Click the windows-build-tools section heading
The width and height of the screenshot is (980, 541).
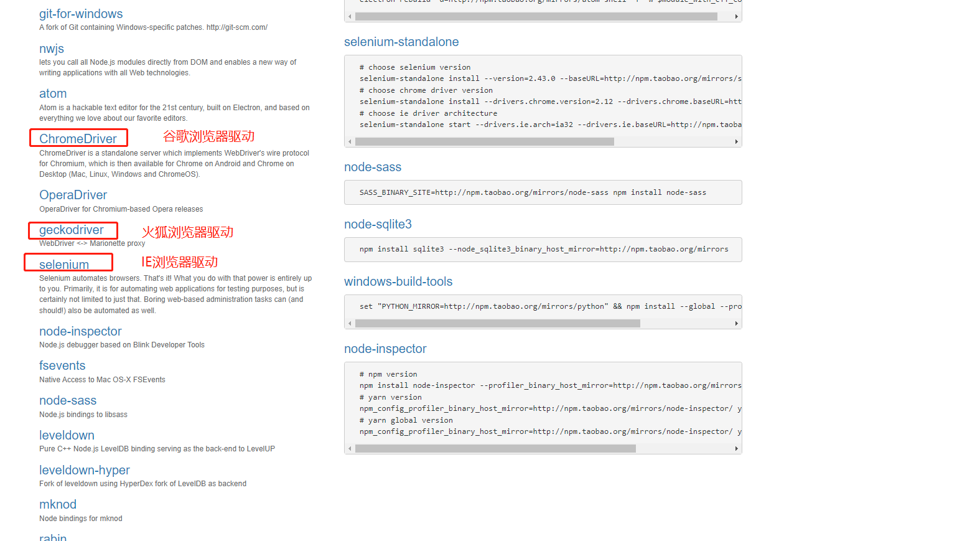398,281
